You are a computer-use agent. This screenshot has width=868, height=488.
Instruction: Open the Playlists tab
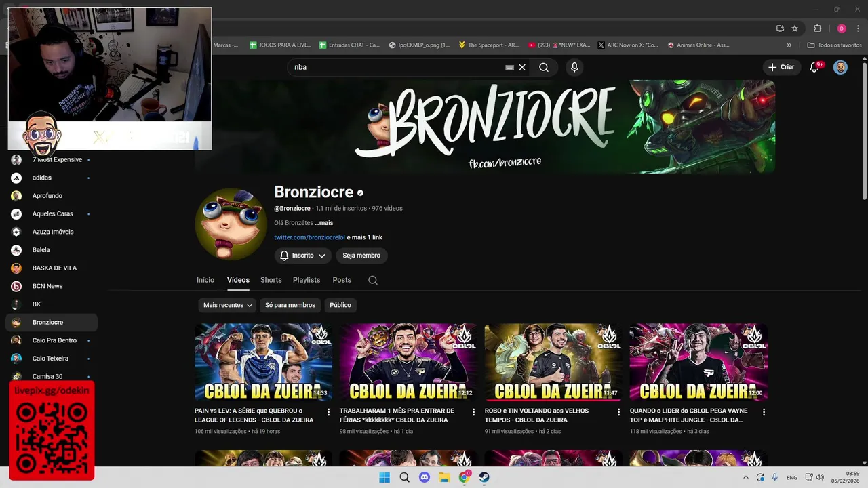(307, 280)
